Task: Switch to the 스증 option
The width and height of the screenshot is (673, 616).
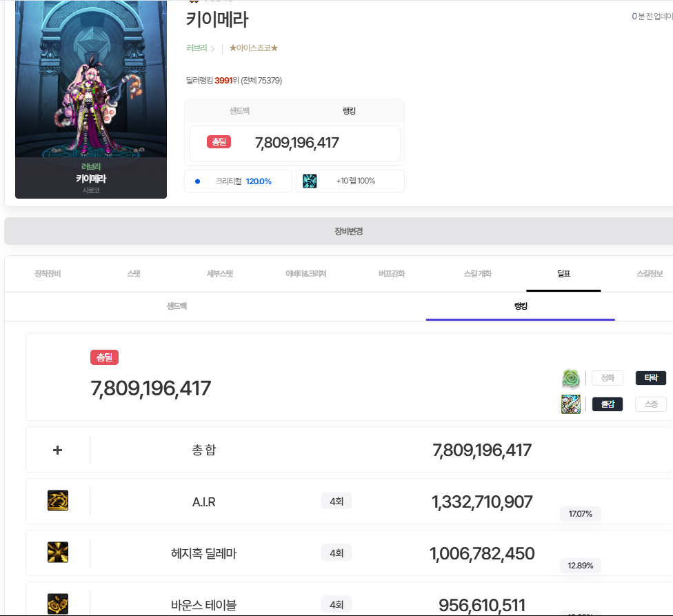Action: [651, 404]
